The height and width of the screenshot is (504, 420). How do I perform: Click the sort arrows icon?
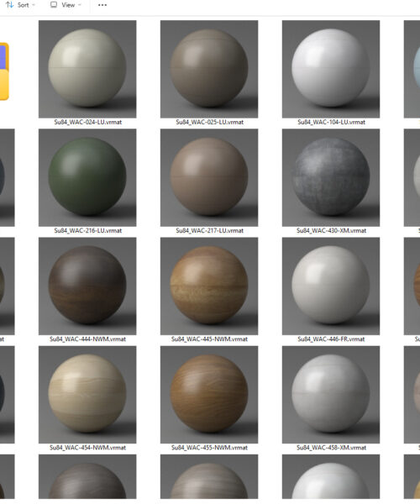[x=9, y=5]
